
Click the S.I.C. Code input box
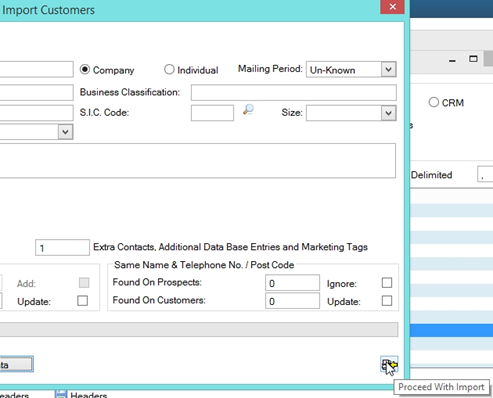click(212, 113)
